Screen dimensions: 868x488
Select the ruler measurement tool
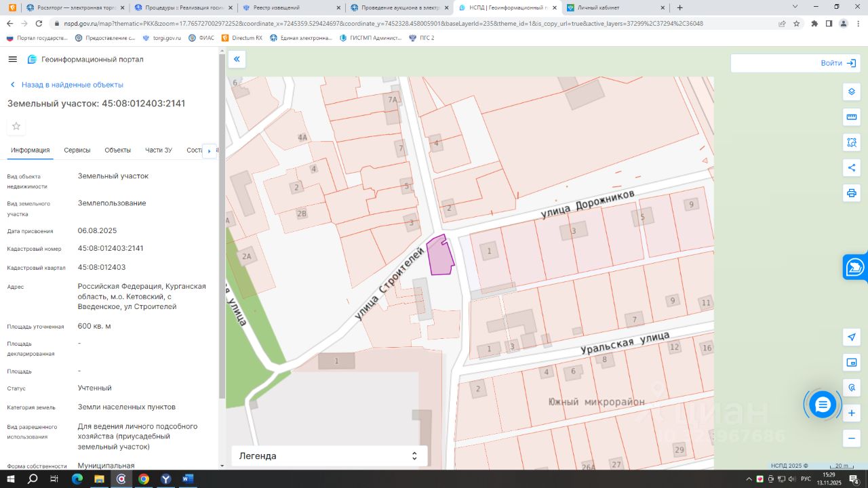click(852, 117)
